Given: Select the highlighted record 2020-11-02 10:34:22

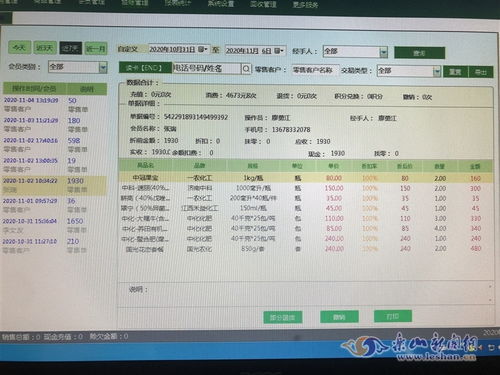Looking at the screenshot, I should pos(55,185).
